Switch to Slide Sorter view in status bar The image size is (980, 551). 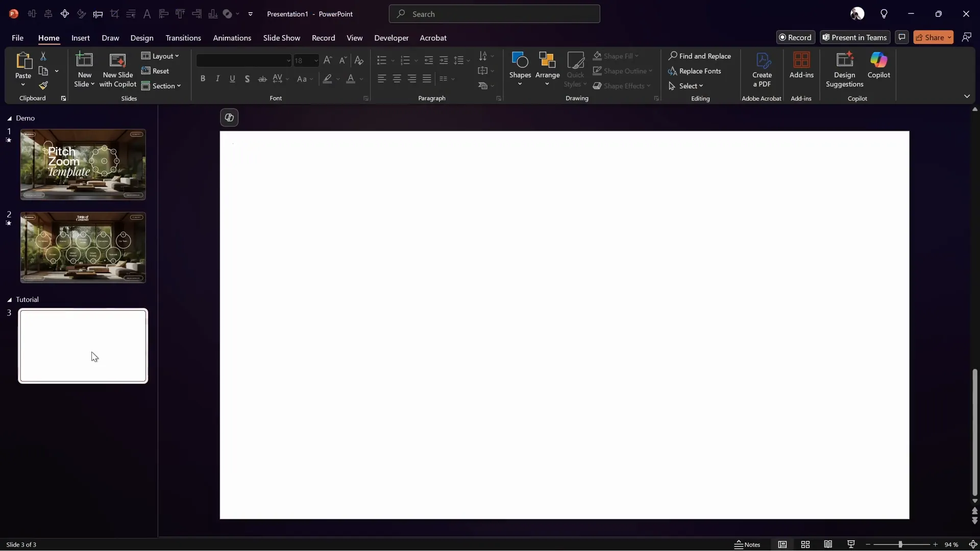[x=805, y=544]
